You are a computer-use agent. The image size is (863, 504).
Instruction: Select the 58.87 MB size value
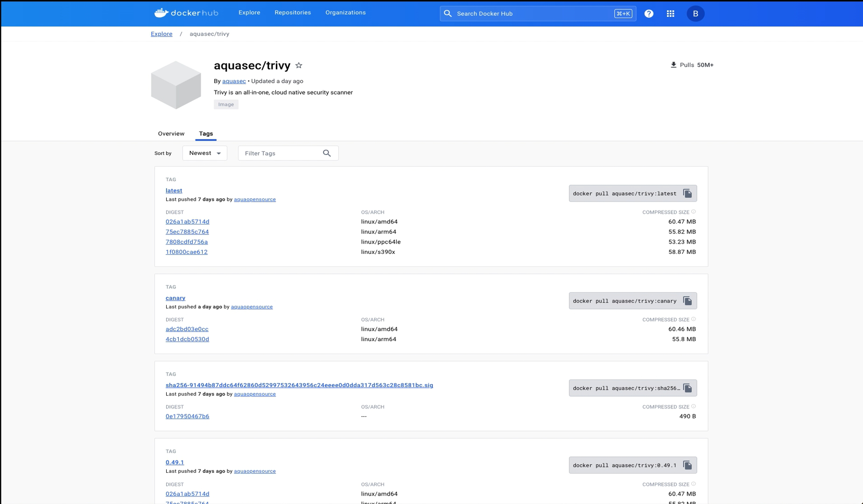pyautogui.click(x=682, y=252)
